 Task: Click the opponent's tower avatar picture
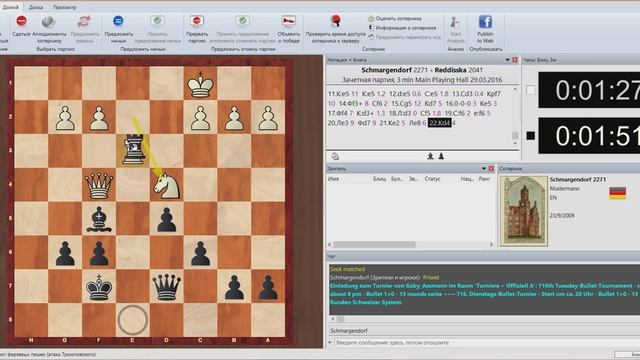[524, 211]
